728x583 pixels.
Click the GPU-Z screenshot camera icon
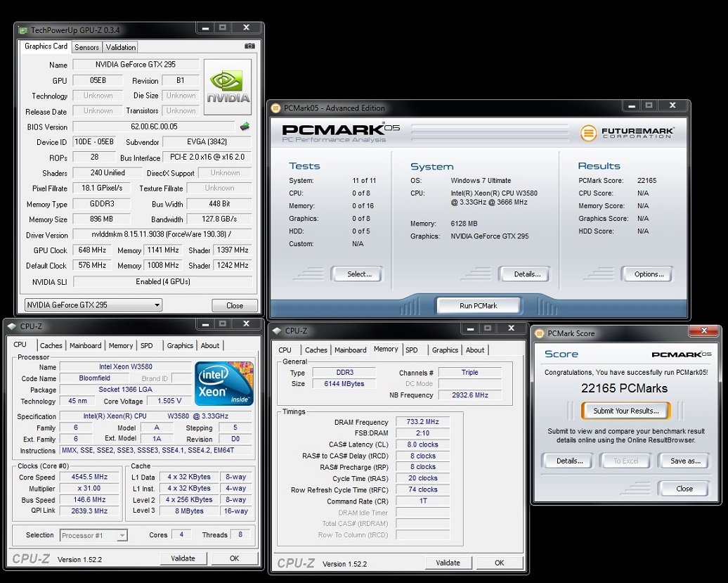(249, 46)
